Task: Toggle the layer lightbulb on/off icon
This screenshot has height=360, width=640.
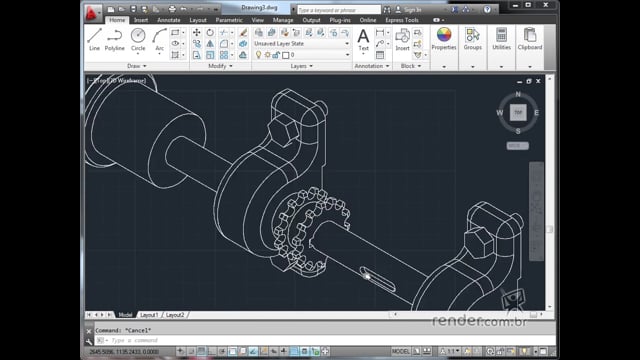Action: (x=258, y=55)
